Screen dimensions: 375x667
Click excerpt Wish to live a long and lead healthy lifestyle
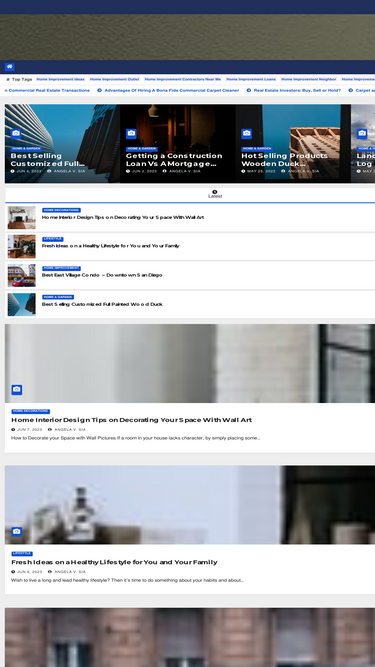point(128,580)
